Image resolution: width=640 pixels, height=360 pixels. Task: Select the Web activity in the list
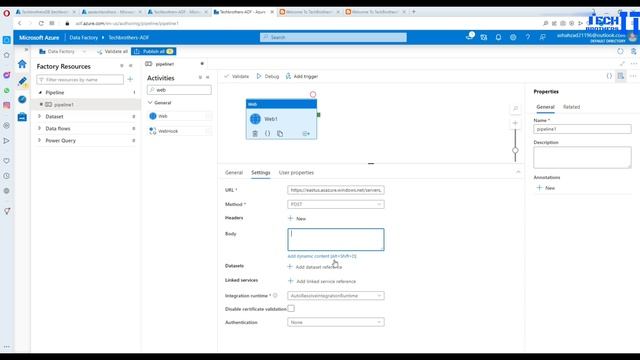tap(180, 116)
